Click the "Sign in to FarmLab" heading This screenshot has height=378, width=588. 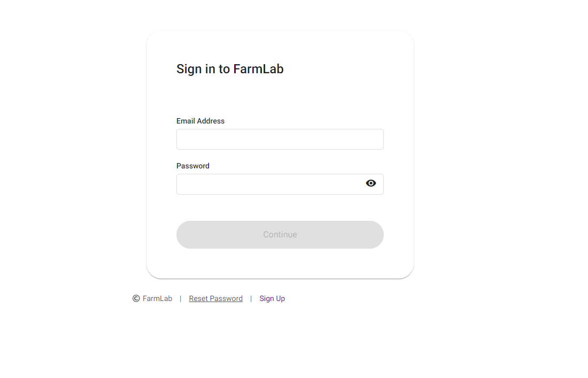click(230, 69)
